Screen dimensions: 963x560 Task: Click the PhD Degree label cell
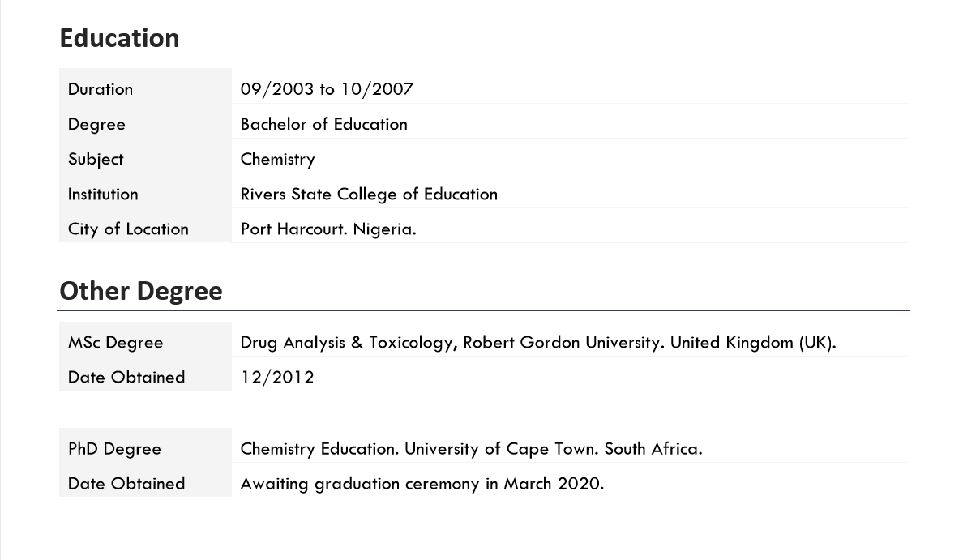tap(114, 448)
